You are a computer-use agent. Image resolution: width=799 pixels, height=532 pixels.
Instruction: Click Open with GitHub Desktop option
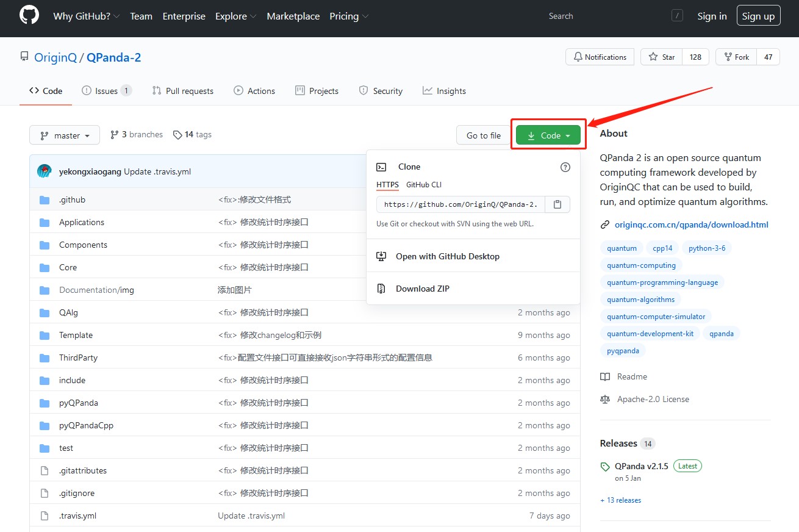448,256
